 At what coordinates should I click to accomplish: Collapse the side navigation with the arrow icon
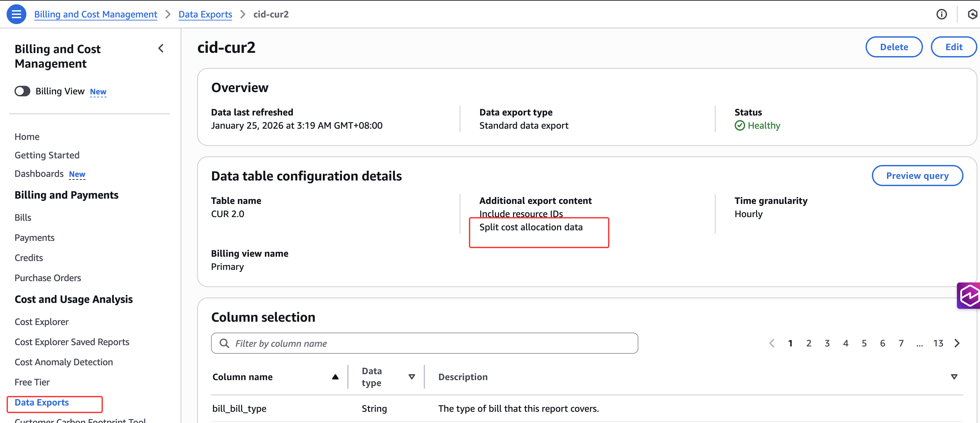161,49
